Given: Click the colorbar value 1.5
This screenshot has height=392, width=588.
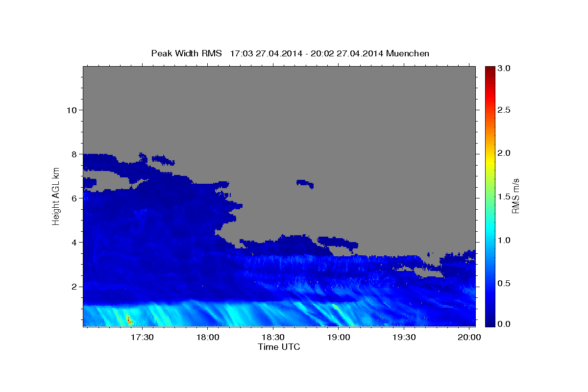Looking at the screenshot, I should pos(505,196).
